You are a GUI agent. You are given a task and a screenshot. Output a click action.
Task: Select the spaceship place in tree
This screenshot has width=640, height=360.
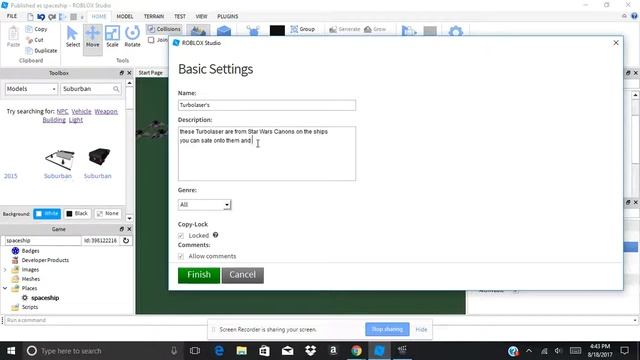click(x=45, y=298)
